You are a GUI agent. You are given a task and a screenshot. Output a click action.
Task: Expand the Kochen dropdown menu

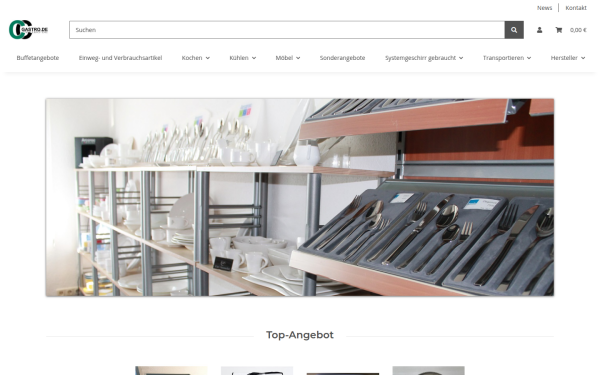point(196,58)
